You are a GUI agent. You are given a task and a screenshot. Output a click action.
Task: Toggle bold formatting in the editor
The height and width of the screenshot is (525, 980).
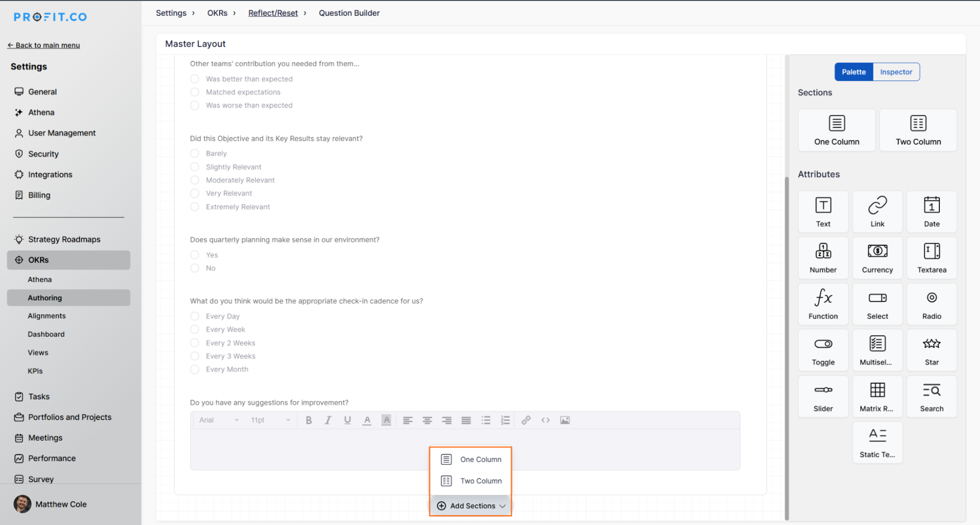pyautogui.click(x=309, y=420)
